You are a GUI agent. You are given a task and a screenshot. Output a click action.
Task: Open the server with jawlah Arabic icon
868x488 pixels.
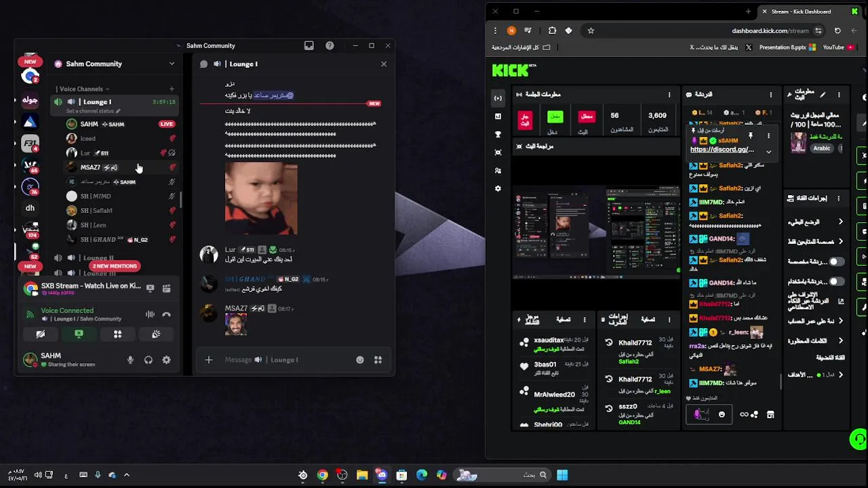pyautogui.click(x=30, y=100)
